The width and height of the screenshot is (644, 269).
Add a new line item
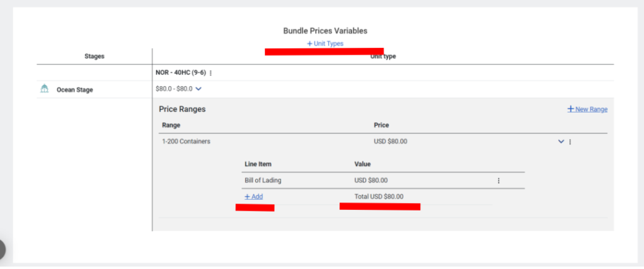pos(254,197)
